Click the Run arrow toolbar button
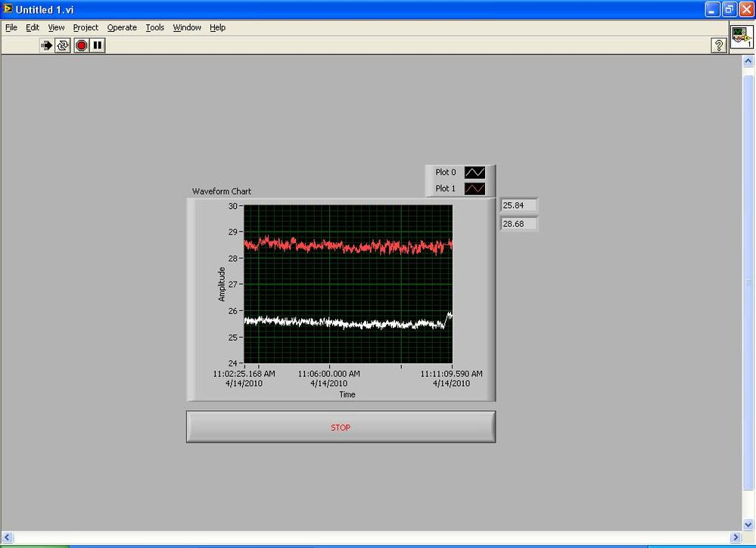This screenshot has height=548, width=756. (46, 45)
